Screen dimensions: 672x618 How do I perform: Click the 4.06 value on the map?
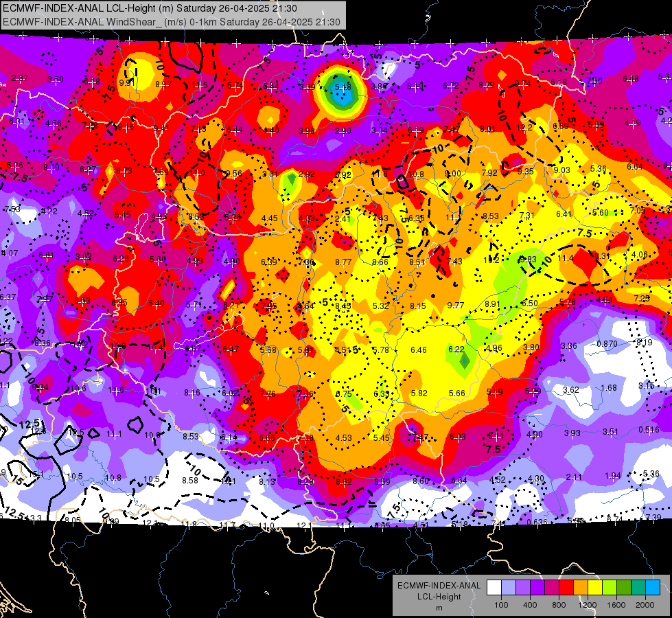coord(640,254)
